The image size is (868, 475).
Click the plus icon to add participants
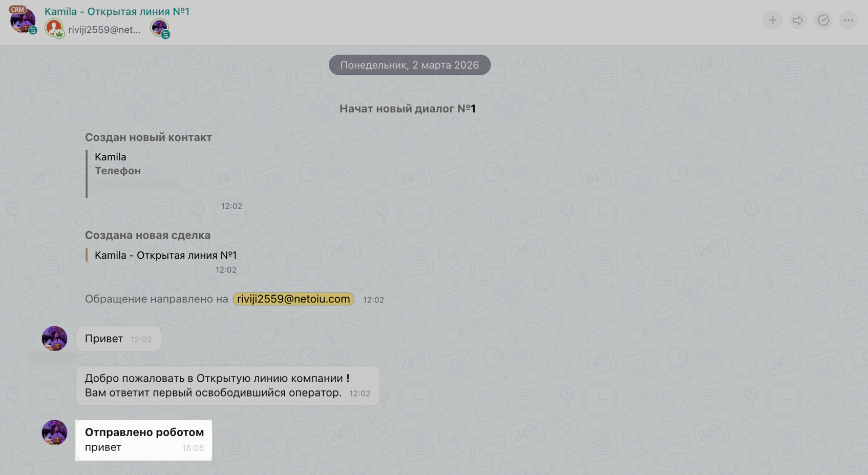772,20
